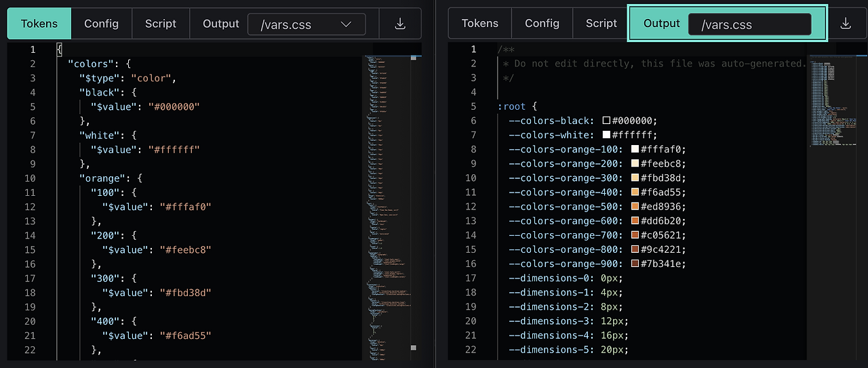The width and height of the screenshot is (868, 368).
Task: Click the Output label in left panel
Action: pyautogui.click(x=221, y=24)
